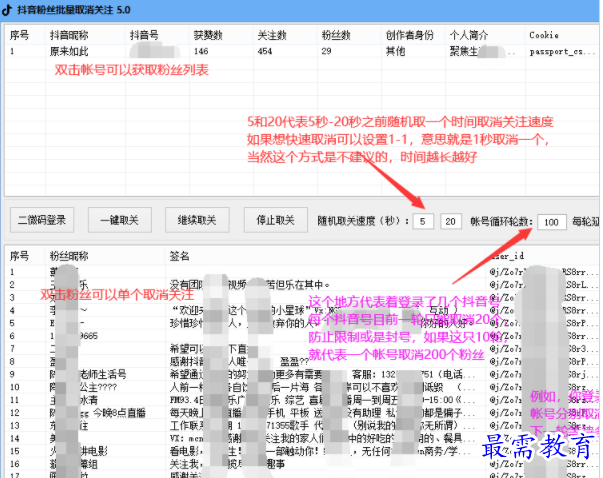Click the 二维码登录 button
The height and width of the screenshot is (478, 603).
click(x=42, y=220)
